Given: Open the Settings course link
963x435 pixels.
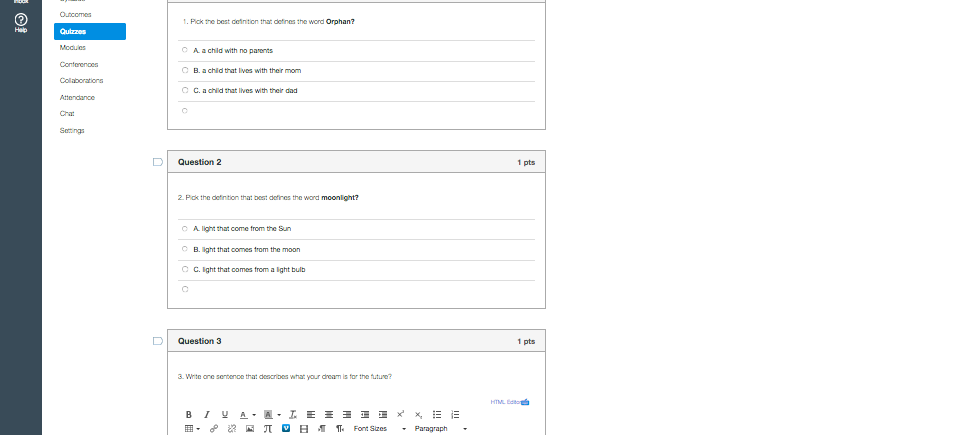Looking at the screenshot, I should point(72,130).
